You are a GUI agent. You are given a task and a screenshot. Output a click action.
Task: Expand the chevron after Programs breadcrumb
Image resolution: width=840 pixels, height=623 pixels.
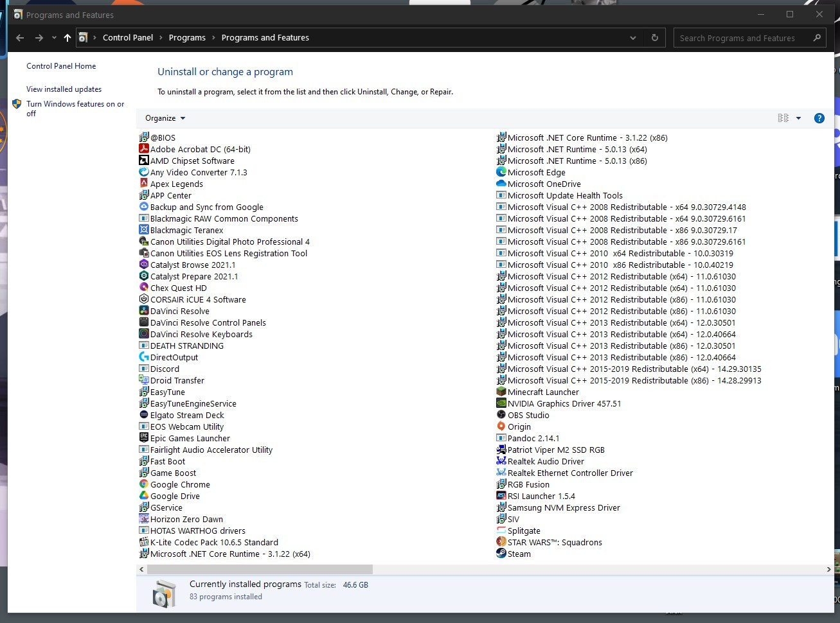tap(213, 38)
